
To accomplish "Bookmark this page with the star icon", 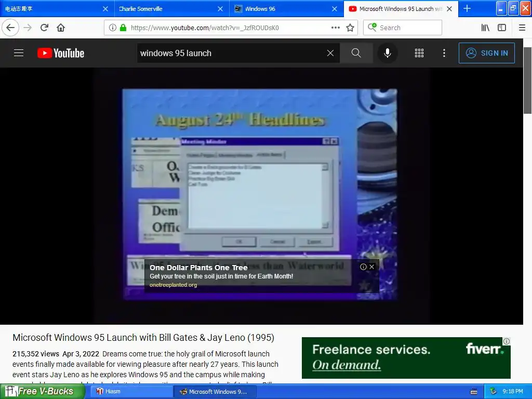I will pyautogui.click(x=350, y=28).
